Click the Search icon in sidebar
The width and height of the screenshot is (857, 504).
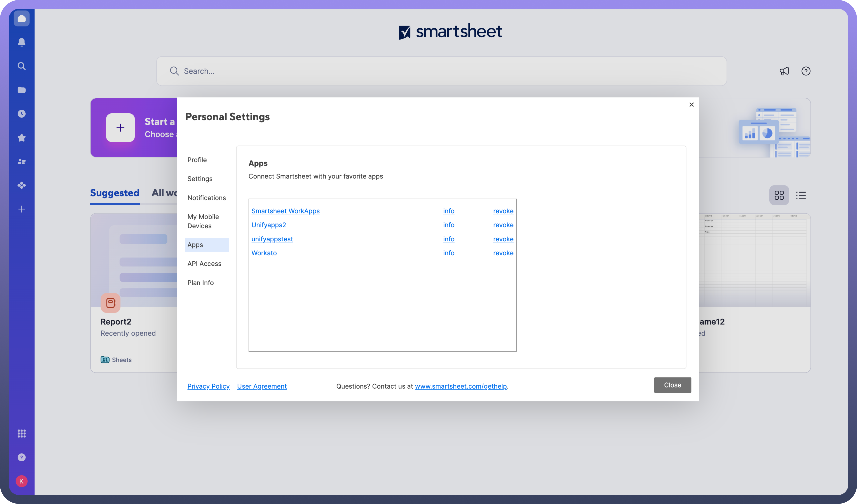click(x=21, y=66)
